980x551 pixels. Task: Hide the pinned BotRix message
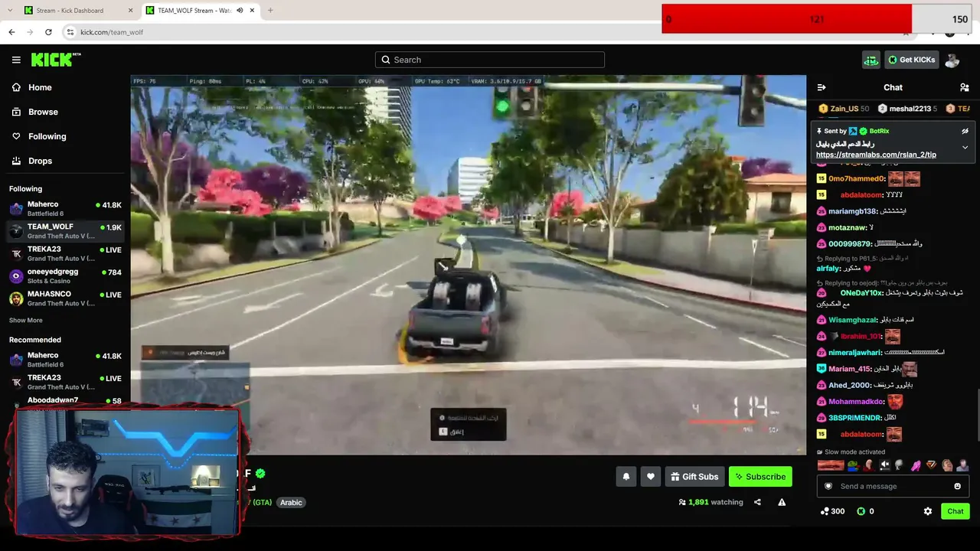[x=965, y=131]
